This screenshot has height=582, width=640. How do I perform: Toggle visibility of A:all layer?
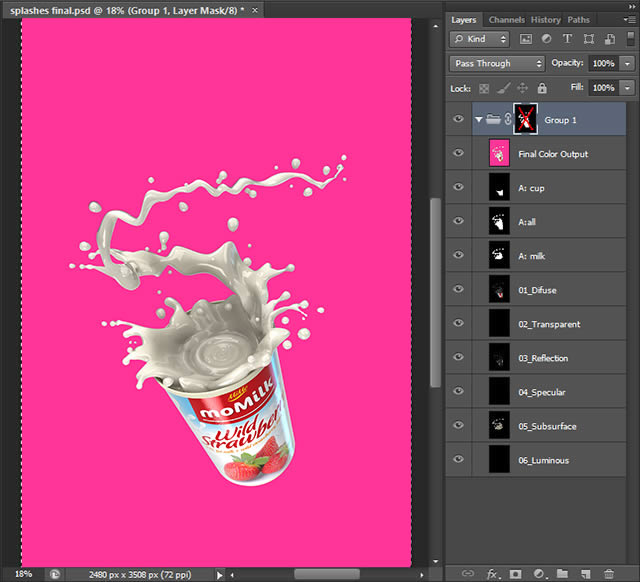click(458, 221)
